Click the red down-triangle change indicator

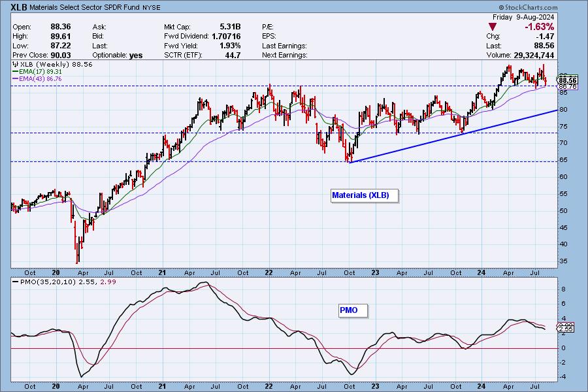pos(493,27)
